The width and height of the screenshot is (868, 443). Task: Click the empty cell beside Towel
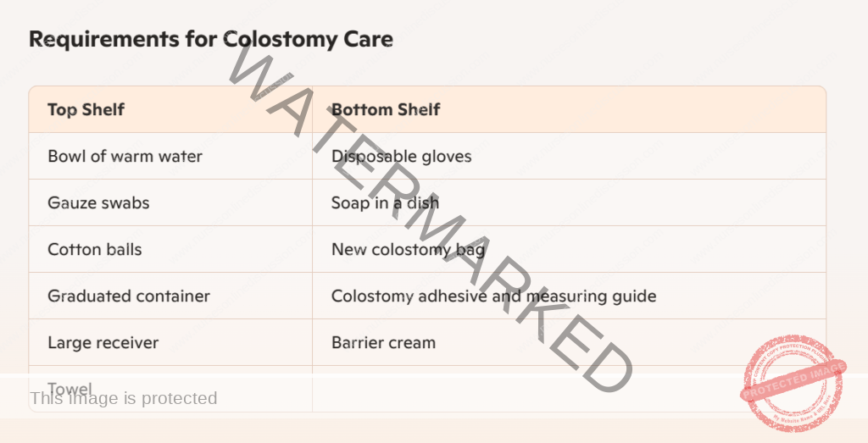[569, 388]
